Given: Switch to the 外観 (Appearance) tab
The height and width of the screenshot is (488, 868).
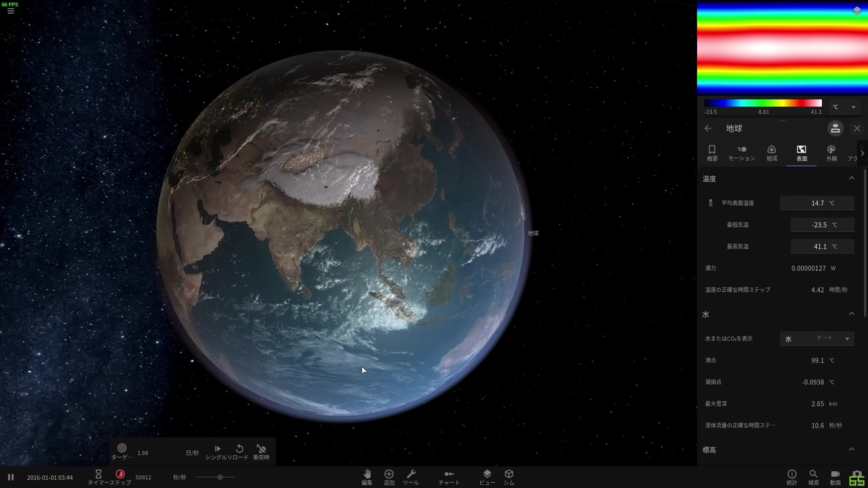Looking at the screenshot, I should point(831,152).
